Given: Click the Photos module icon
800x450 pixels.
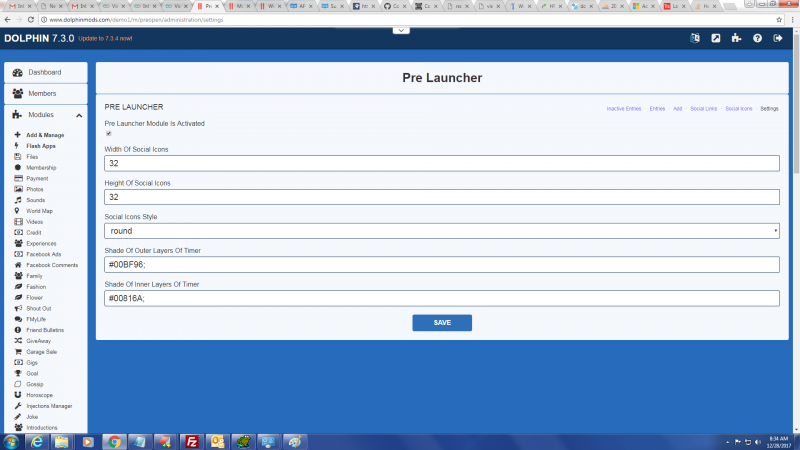Looking at the screenshot, I should 18,189.
